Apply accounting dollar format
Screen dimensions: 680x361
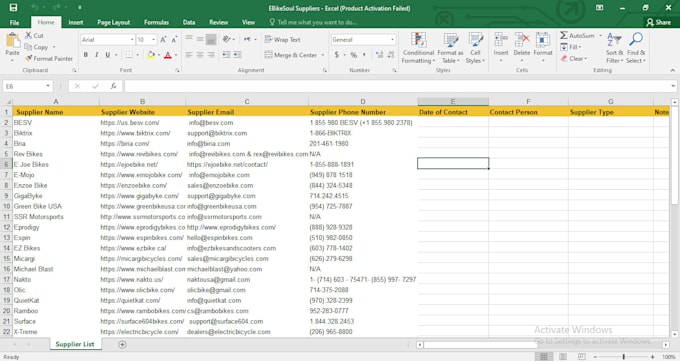click(337, 55)
